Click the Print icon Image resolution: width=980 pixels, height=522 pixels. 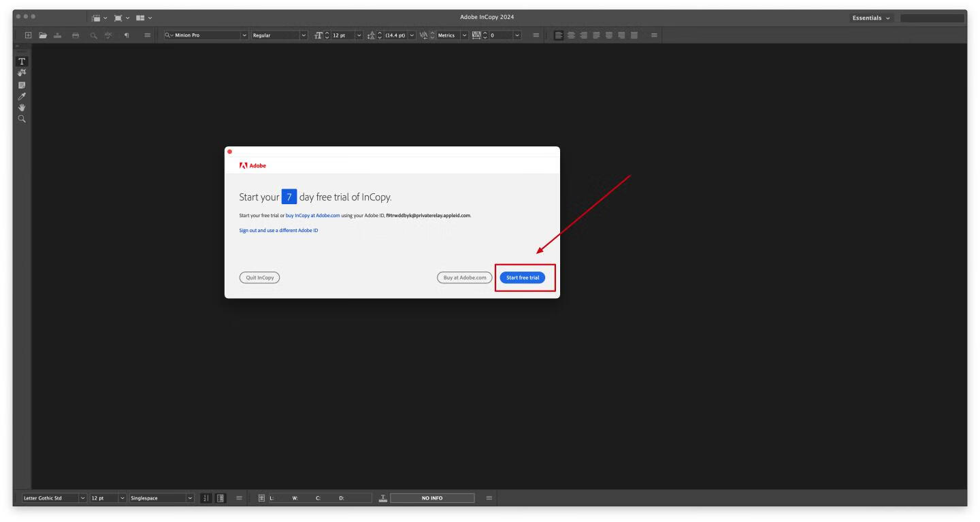pos(76,35)
